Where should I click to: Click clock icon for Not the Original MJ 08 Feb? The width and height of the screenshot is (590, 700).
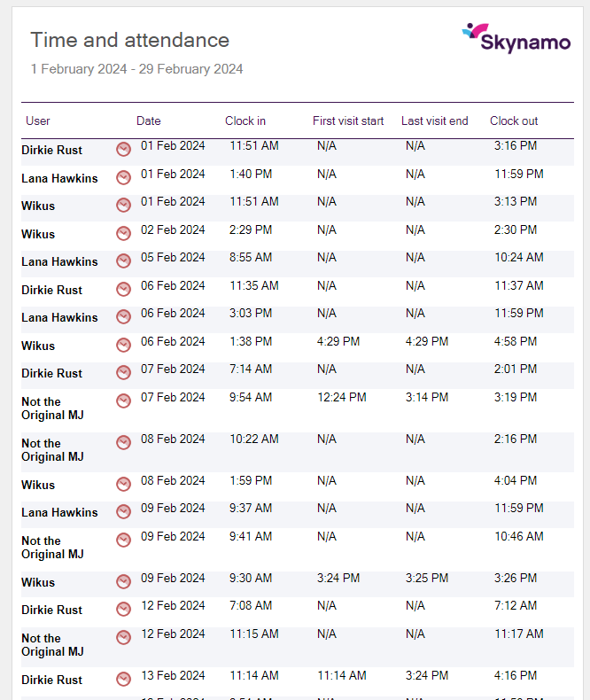(123, 442)
